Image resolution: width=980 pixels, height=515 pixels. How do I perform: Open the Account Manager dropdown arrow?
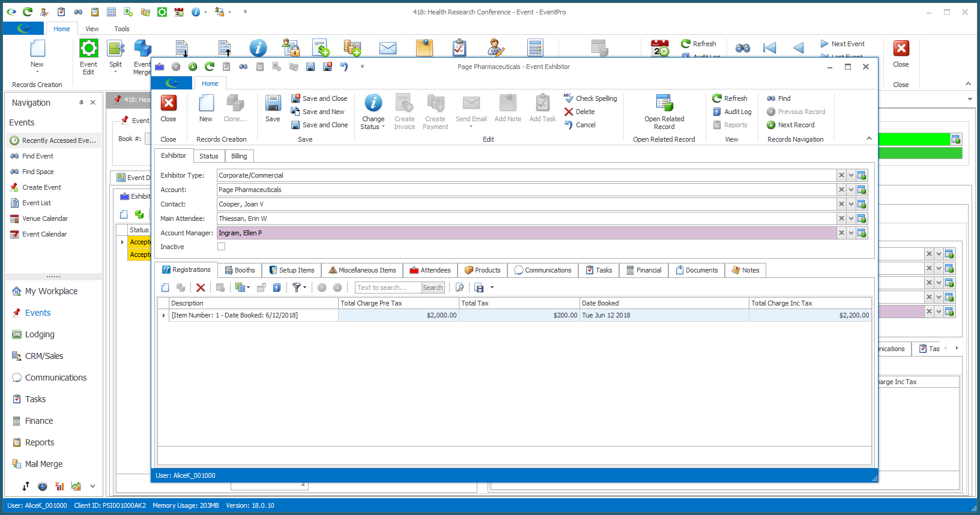[851, 233]
